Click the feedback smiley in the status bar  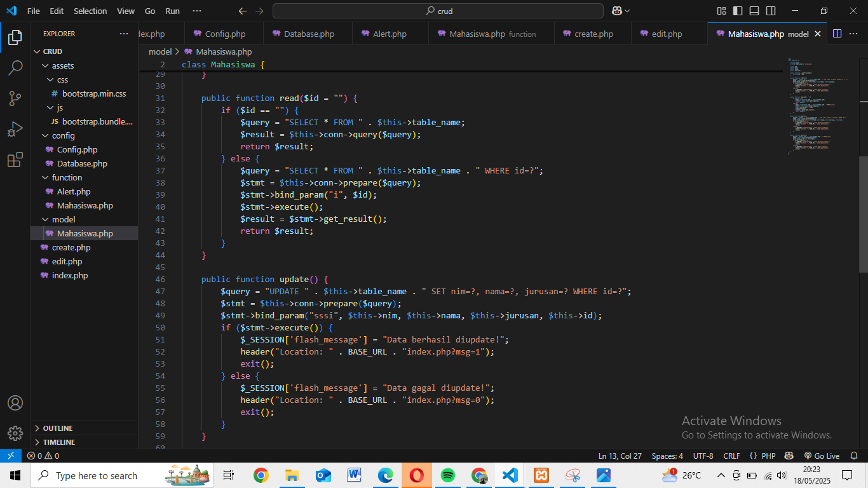[789, 456]
